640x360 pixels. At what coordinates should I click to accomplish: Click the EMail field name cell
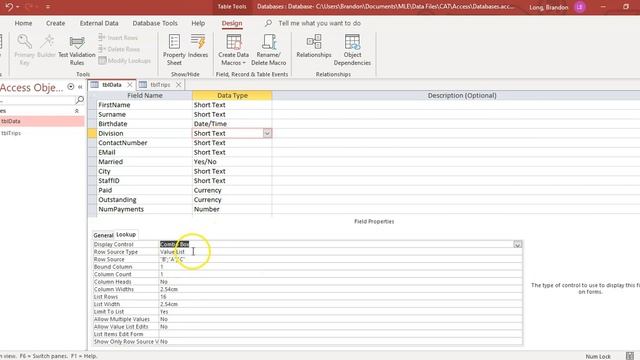coord(144,152)
